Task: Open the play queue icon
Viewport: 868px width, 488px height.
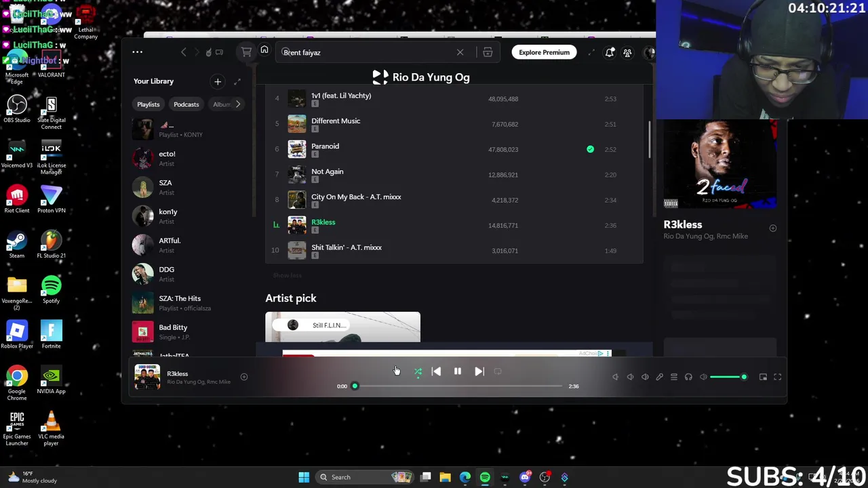Action: [x=674, y=378]
